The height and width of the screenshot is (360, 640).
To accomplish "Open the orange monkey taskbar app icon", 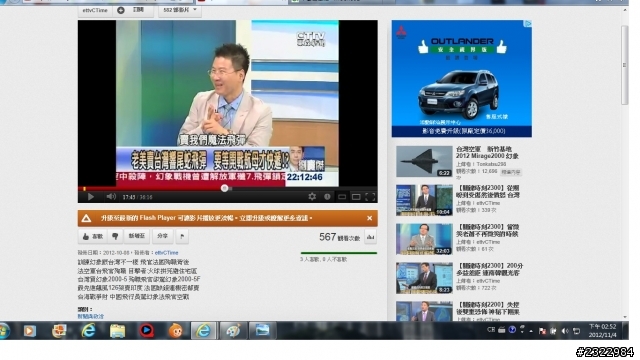I will (176, 331).
